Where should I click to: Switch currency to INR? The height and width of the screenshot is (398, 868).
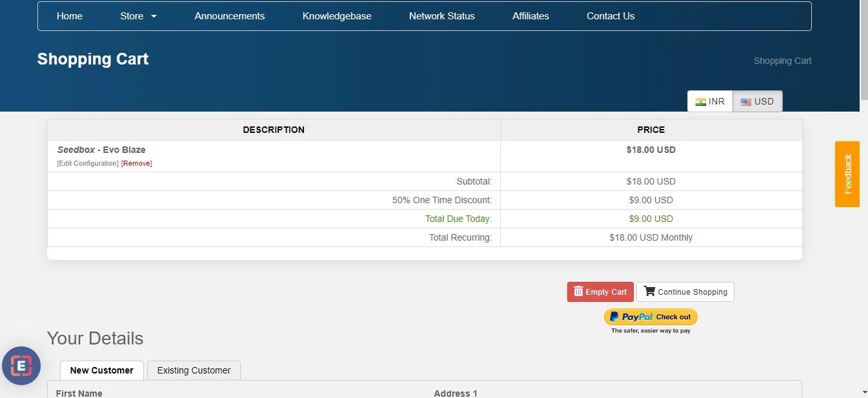710,101
